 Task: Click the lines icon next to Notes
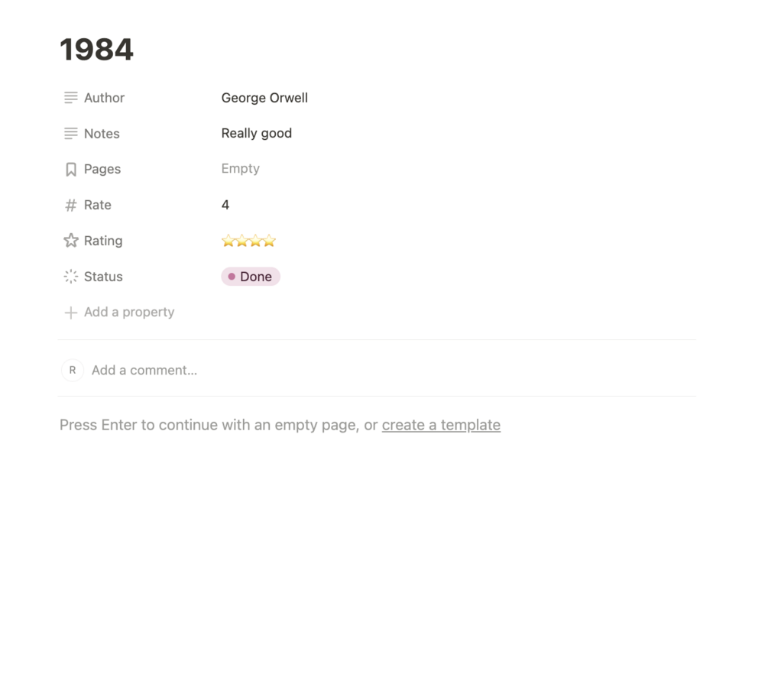click(70, 134)
